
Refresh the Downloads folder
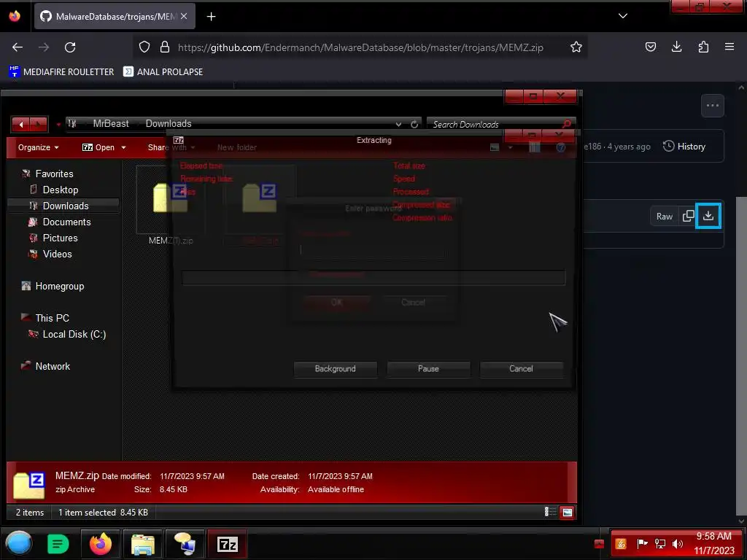pyautogui.click(x=414, y=124)
